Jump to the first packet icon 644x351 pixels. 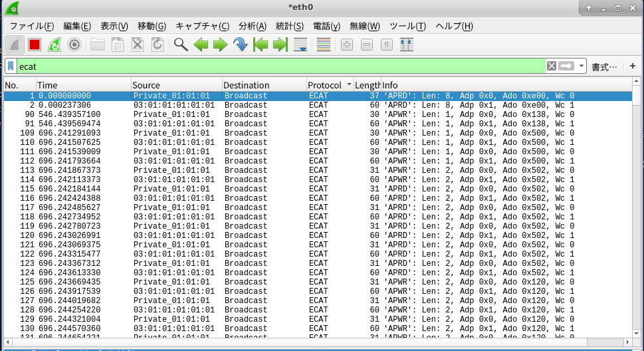[261, 45]
